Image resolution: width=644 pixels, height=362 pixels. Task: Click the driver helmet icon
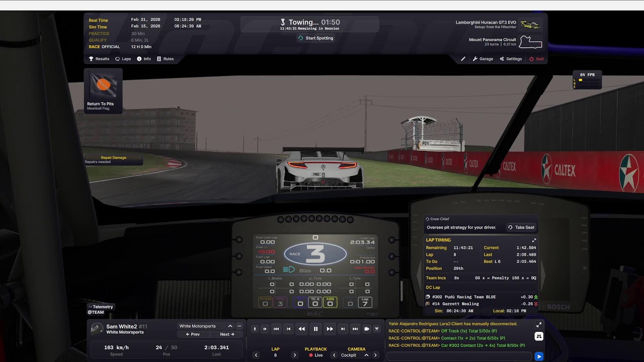(97, 329)
